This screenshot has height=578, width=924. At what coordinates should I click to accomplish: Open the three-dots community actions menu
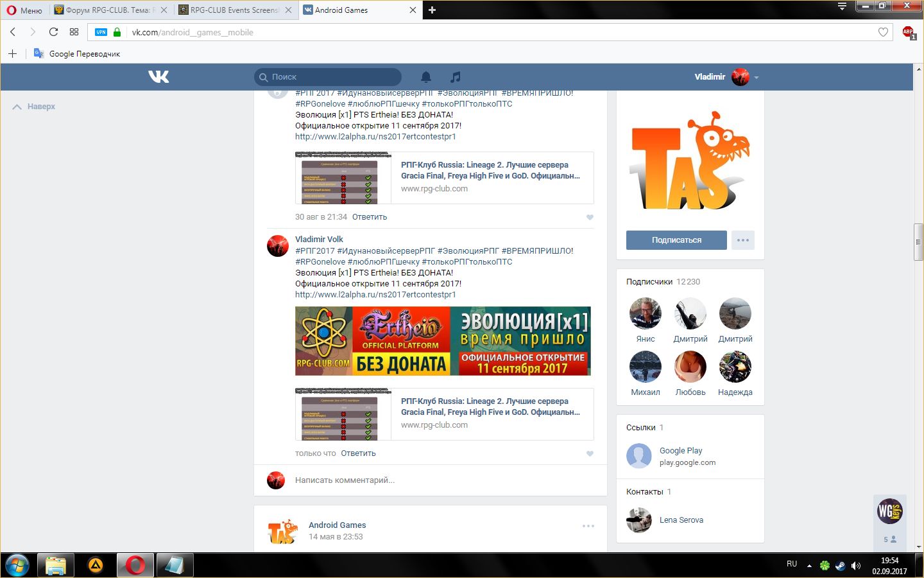pyautogui.click(x=743, y=240)
